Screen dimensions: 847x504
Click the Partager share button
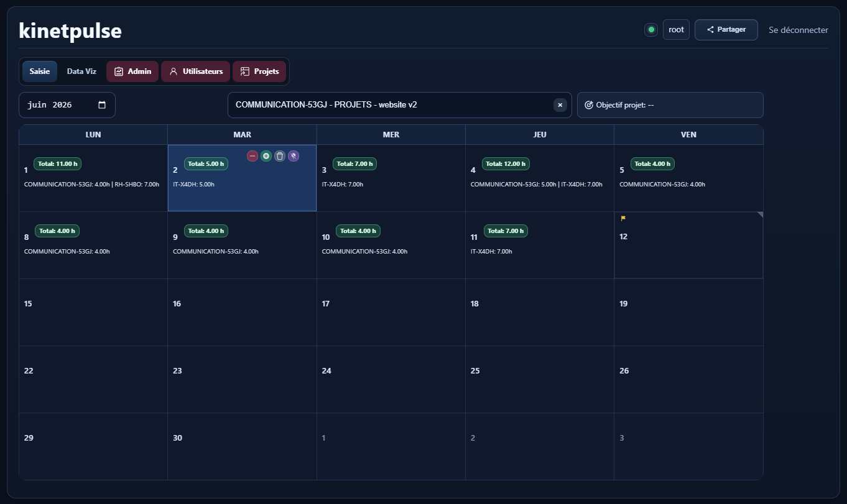(x=726, y=29)
